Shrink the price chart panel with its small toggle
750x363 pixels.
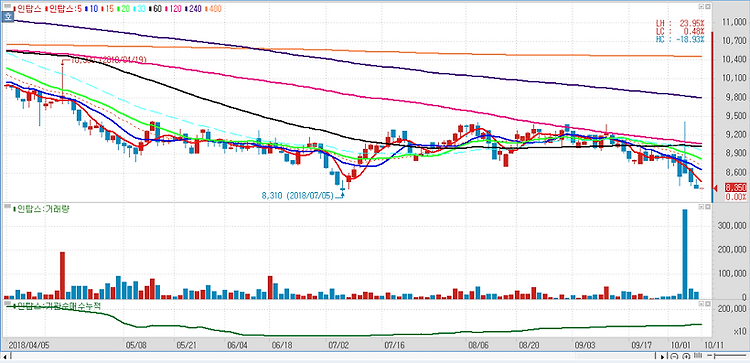click(700, 7)
